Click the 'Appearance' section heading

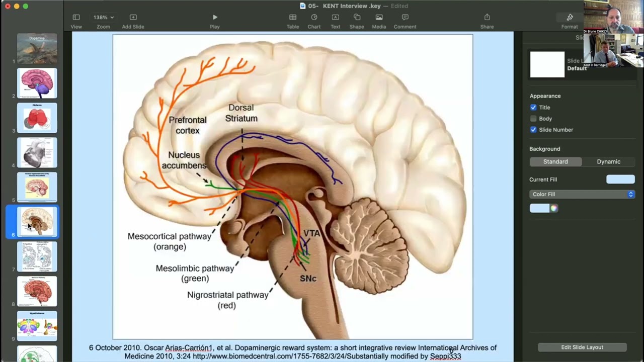(x=545, y=96)
